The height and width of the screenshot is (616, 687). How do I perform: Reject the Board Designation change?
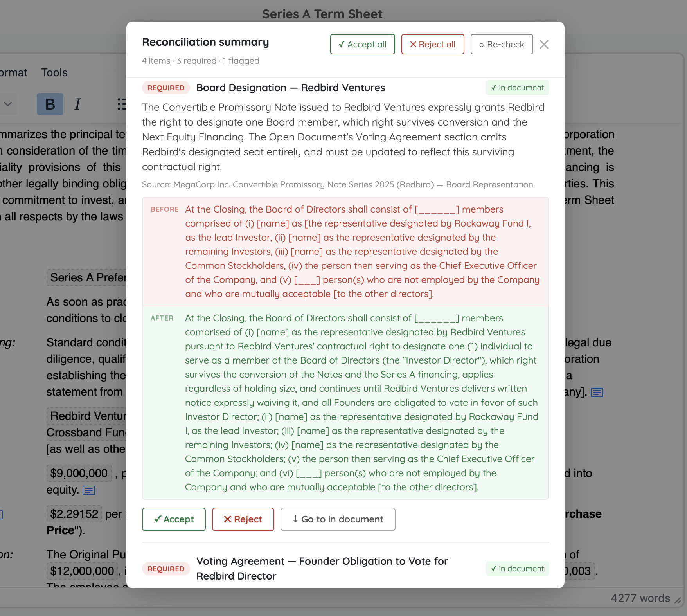click(243, 519)
